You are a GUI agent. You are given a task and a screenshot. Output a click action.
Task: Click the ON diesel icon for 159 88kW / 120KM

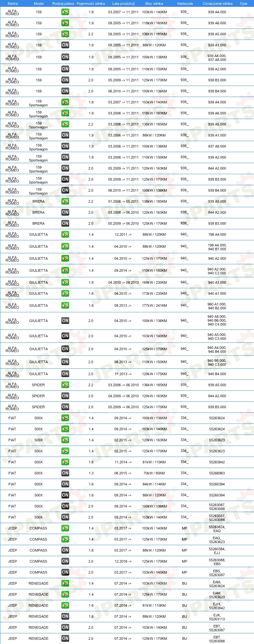pos(65,45)
